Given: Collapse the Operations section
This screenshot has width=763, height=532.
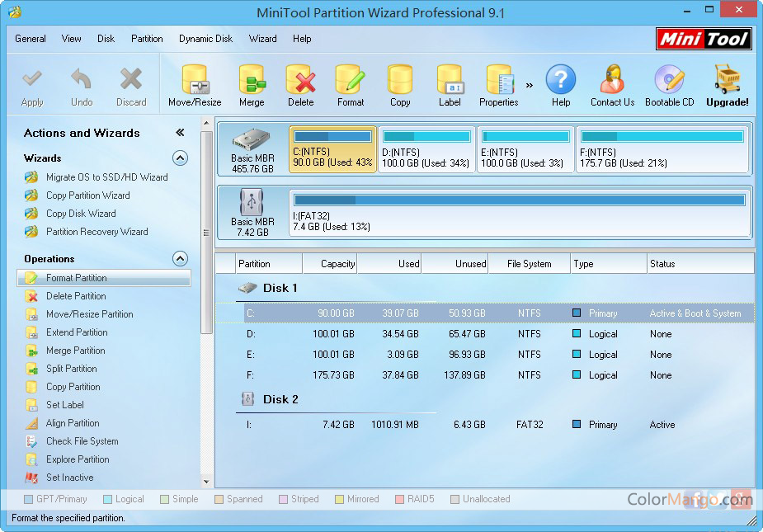Looking at the screenshot, I should 180,258.
